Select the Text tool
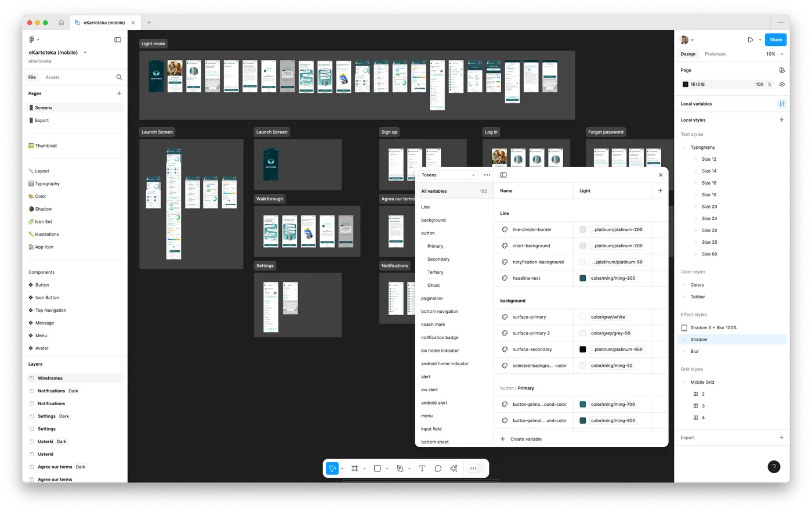This screenshot has width=812, height=512. click(422, 468)
